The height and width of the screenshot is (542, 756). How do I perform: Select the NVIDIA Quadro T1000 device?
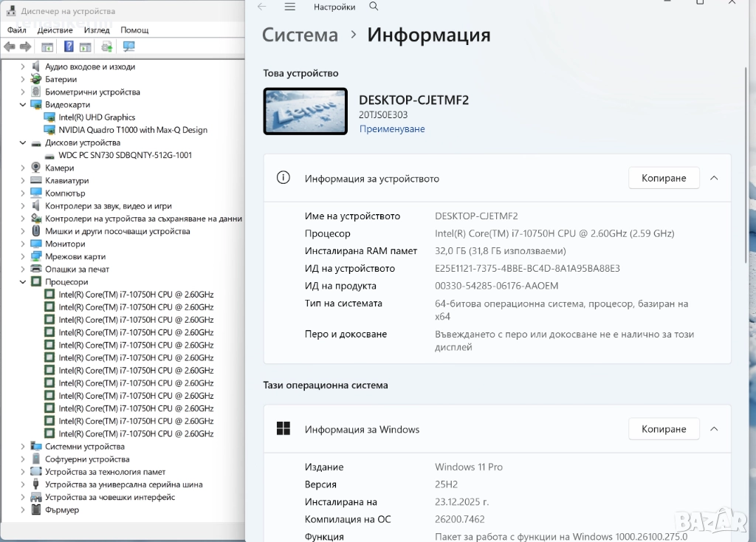tap(133, 130)
